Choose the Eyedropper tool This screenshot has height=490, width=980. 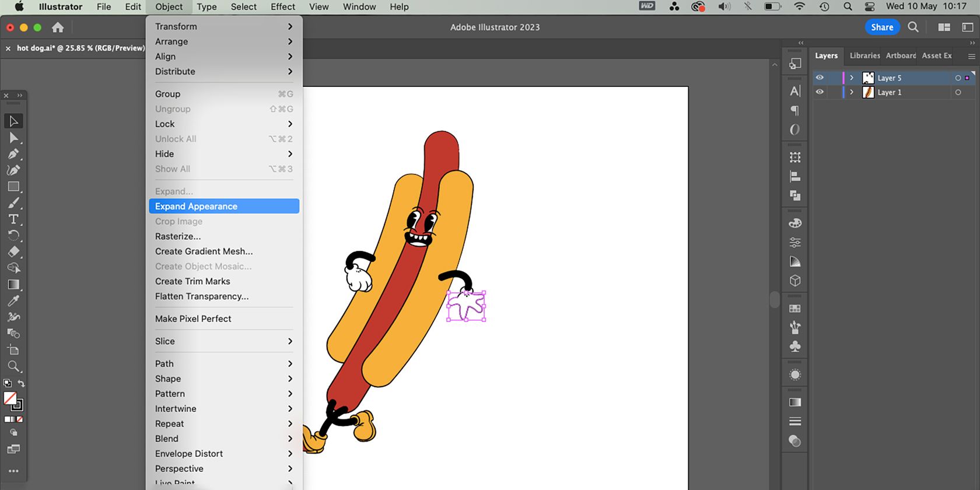[13, 301]
